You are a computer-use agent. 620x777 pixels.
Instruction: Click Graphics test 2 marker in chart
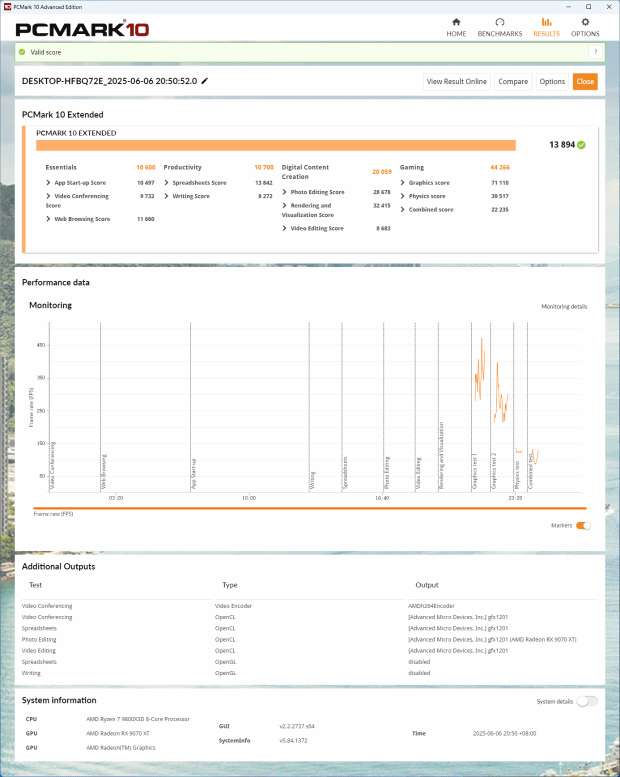[x=494, y=471]
